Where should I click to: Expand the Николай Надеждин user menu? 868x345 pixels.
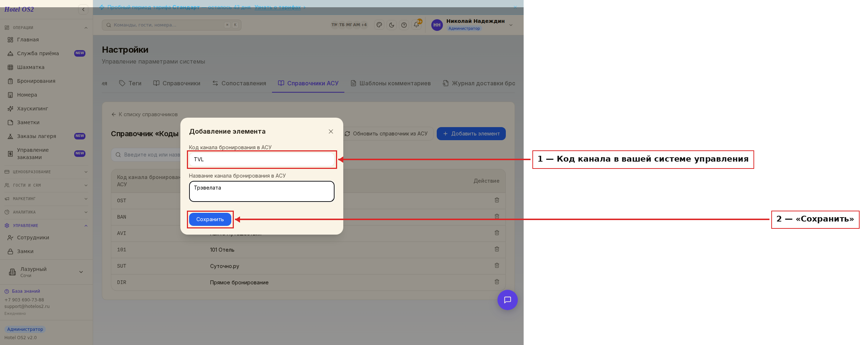point(511,25)
